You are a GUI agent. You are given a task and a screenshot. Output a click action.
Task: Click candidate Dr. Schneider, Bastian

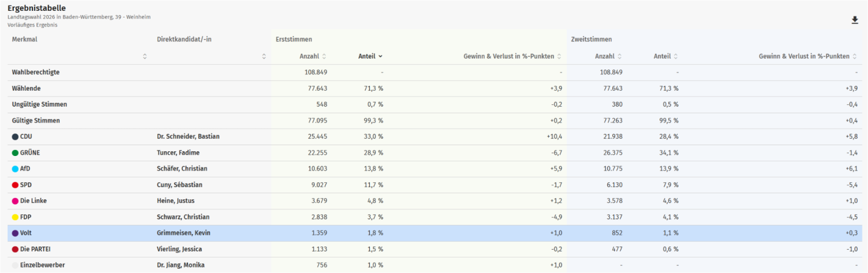tap(188, 137)
